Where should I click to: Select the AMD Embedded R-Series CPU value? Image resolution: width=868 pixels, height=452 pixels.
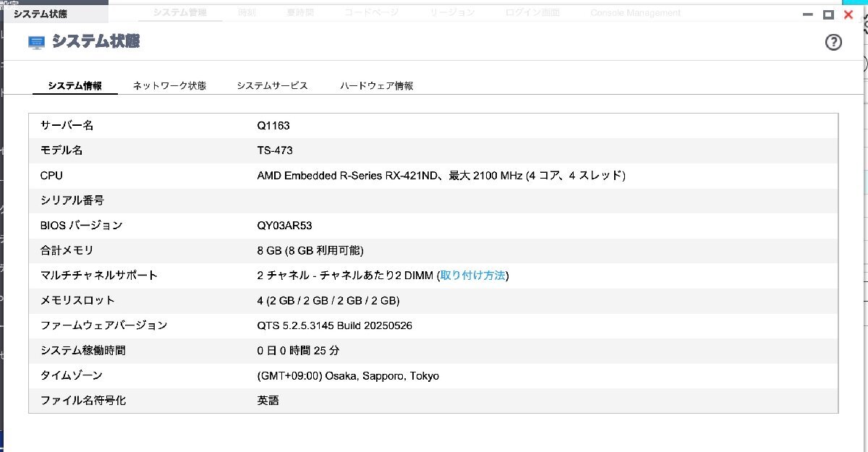(x=441, y=176)
